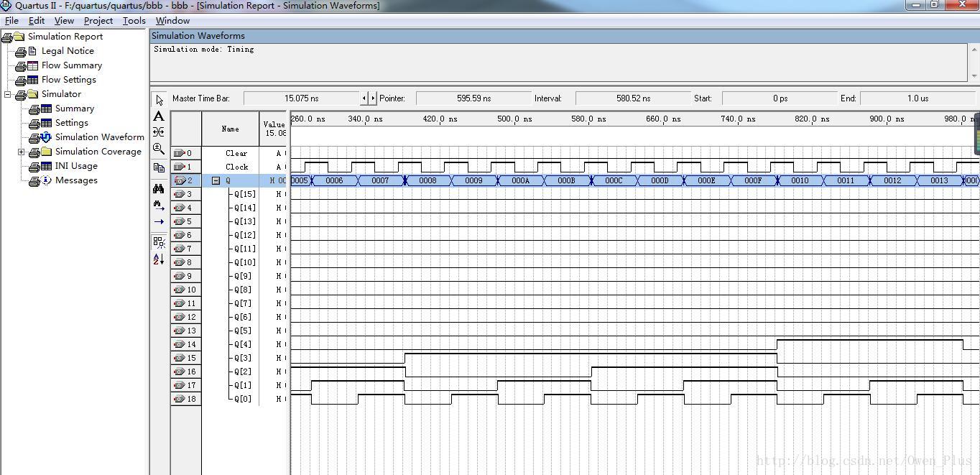Viewport: 980px width, 475px height.
Task: Click the 500.0 ns time ruler marker
Action: (514, 119)
